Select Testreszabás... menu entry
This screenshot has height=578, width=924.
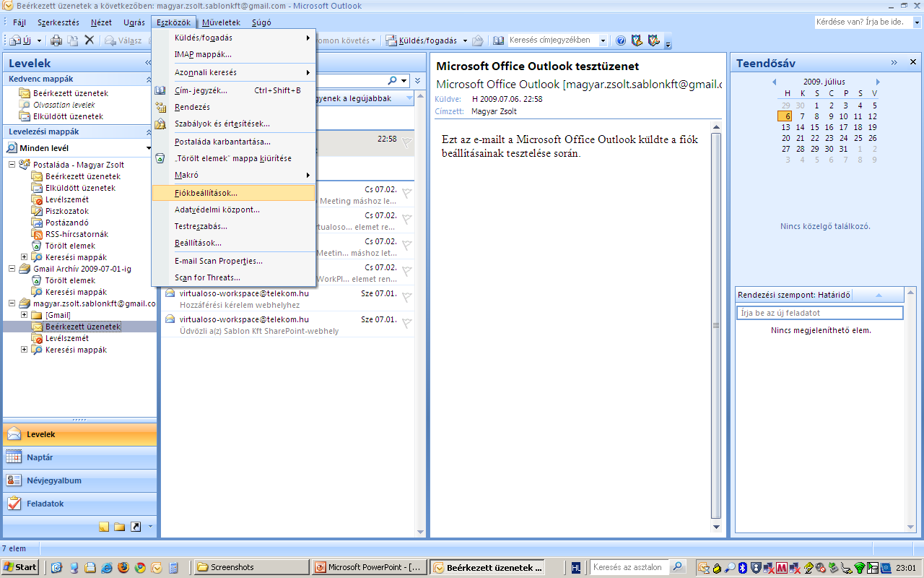[234, 226]
